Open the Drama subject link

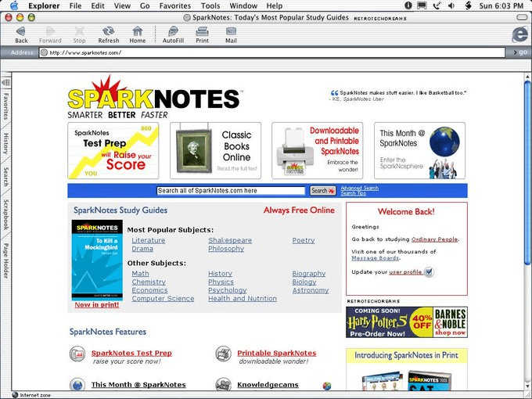(x=142, y=249)
